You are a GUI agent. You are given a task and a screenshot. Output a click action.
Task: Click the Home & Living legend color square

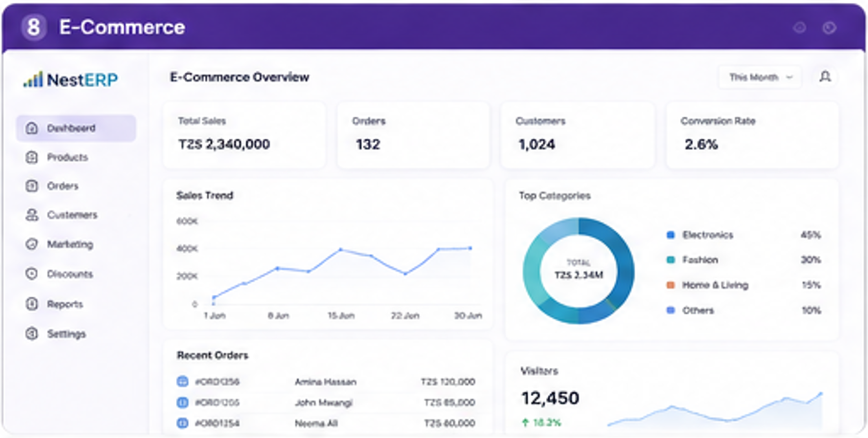pos(671,286)
